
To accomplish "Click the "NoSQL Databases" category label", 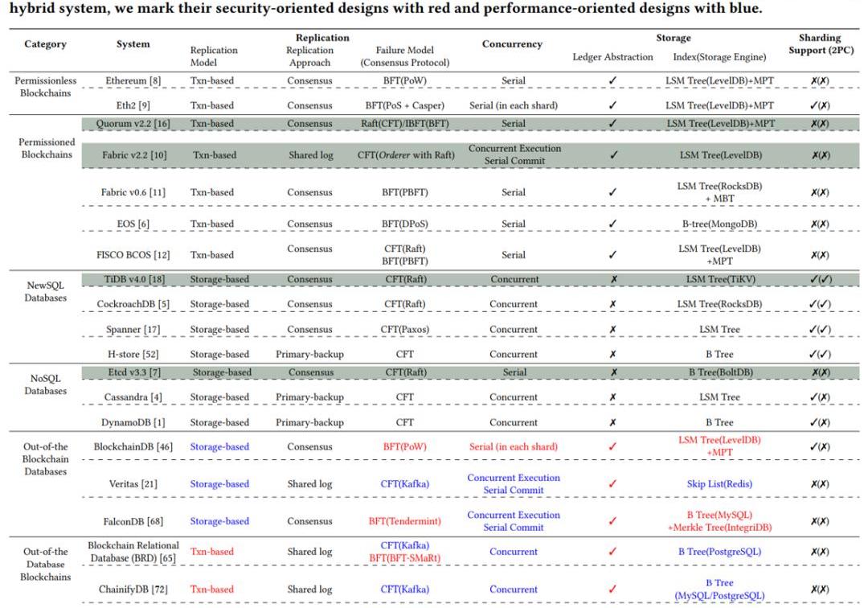I will click(45, 384).
